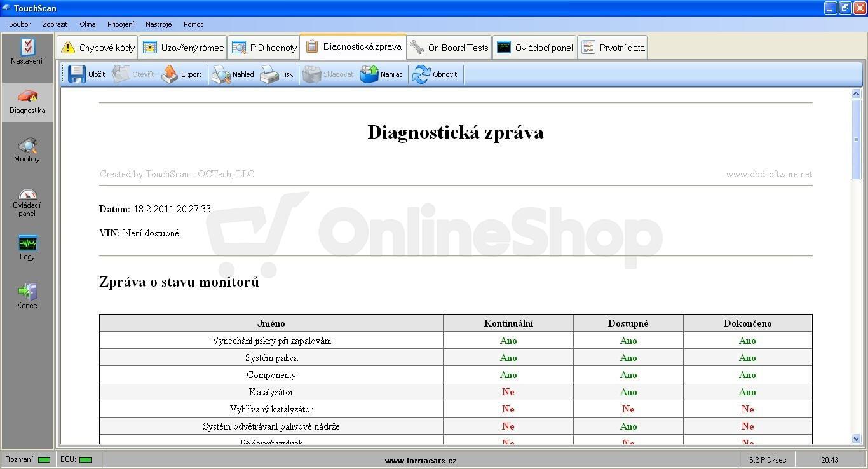Click the Nahrát upload icon
This screenshot has height=469, width=868.
tap(369, 74)
